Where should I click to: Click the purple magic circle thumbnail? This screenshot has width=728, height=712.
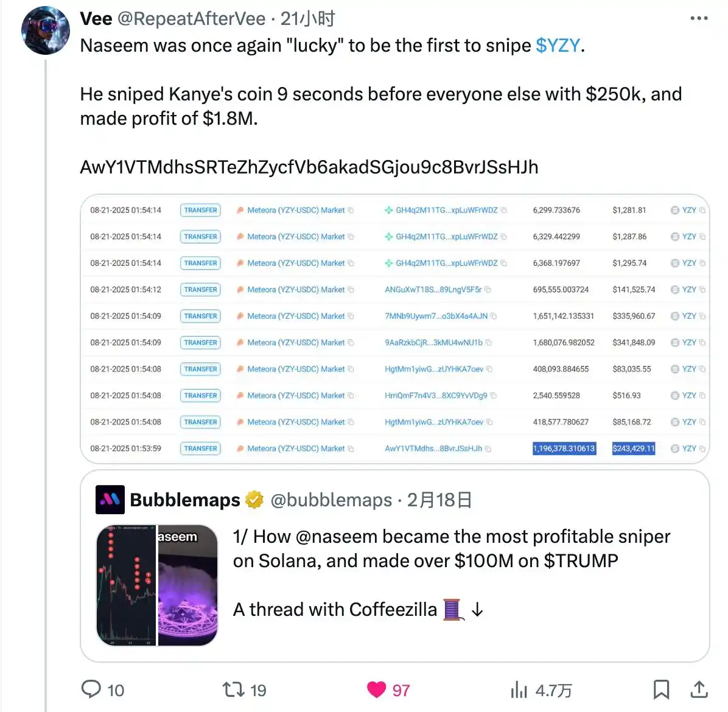click(187, 585)
